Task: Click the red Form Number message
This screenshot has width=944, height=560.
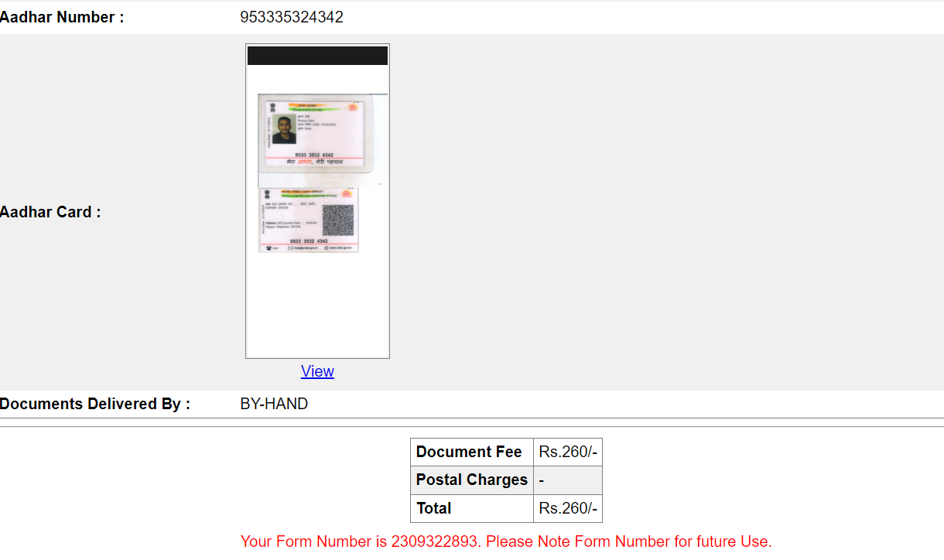Action: pos(506,541)
